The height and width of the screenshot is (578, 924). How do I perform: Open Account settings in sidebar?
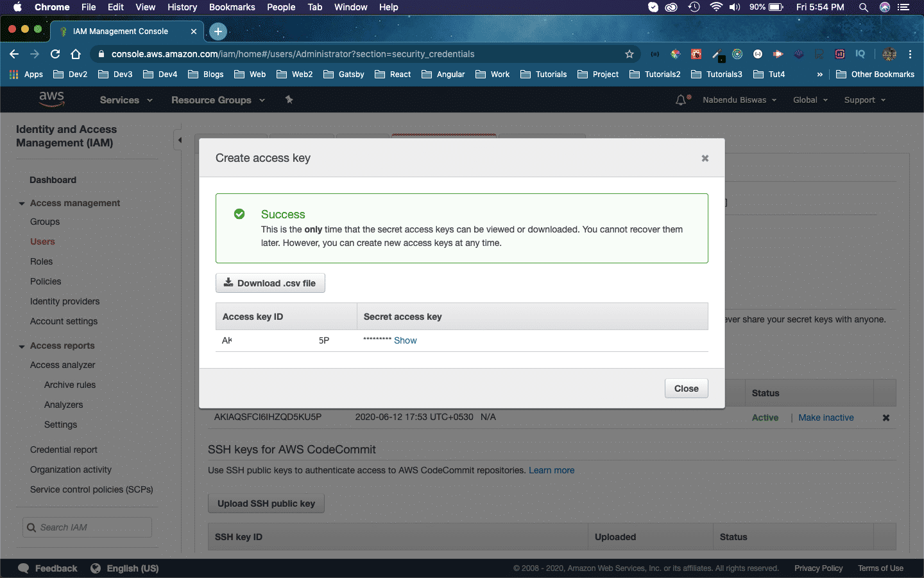coord(64,321)
